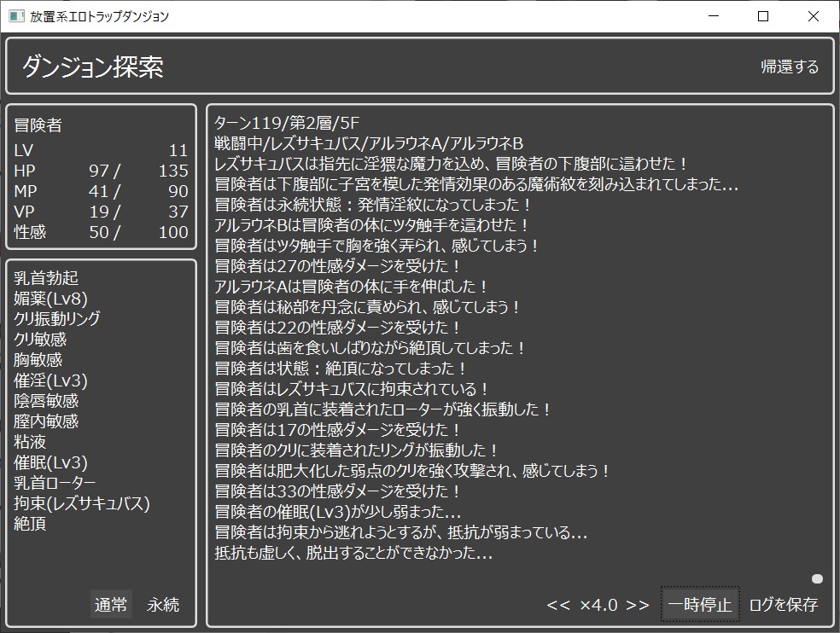Viewport: 840px width, 633px height.
Task: Click the ターン119/第2層/5F log line
Action: coord(287,123)
